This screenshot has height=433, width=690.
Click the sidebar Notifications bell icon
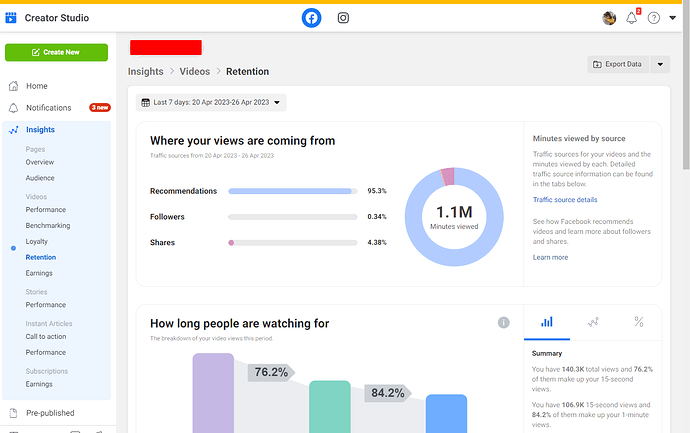coord(14,108)
